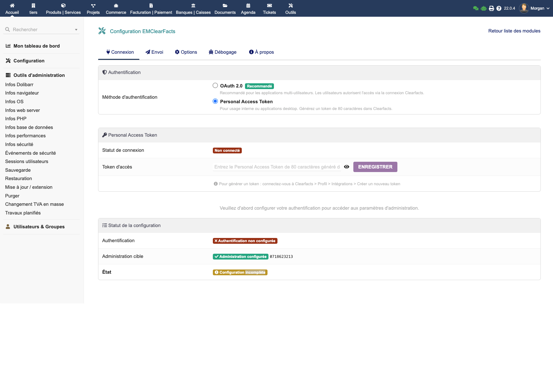The width and height of the screenshot is (553, 392).
Task: Open the Commerce module
Action: click(116, 8)
